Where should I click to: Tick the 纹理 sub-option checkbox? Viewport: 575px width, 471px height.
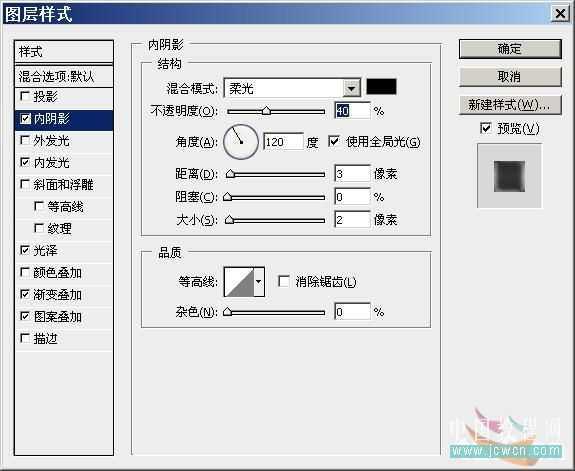[39, 228]
